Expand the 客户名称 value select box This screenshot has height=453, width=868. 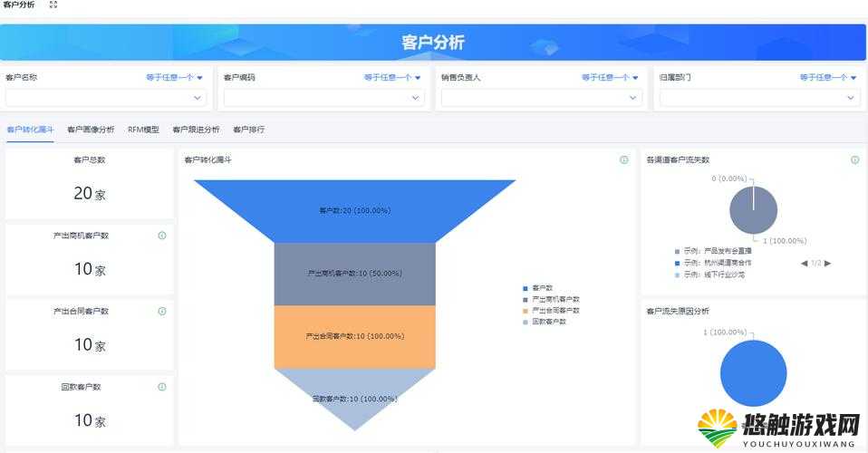point(106,98)
